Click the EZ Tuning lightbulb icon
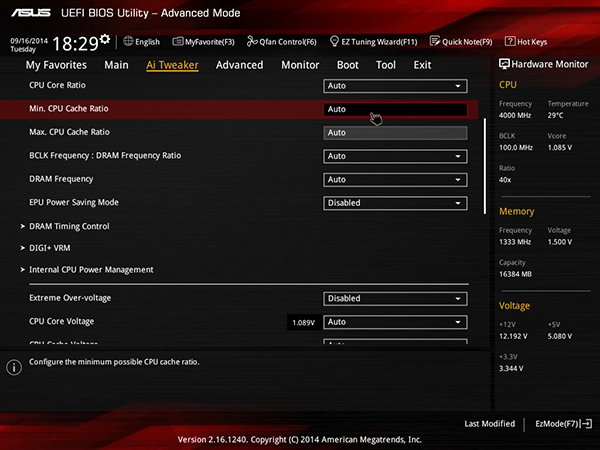Screen dimensions: 600x450 pos(334,41)
